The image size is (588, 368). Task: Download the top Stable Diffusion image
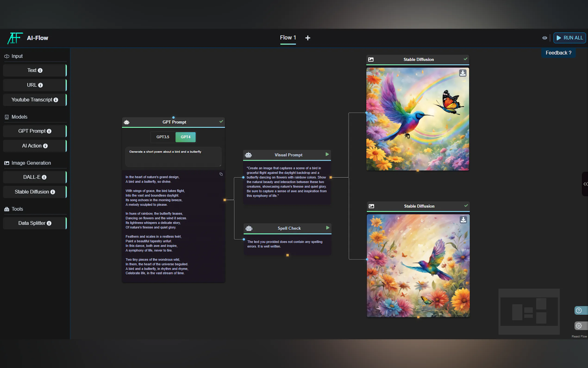coord(462,73)
